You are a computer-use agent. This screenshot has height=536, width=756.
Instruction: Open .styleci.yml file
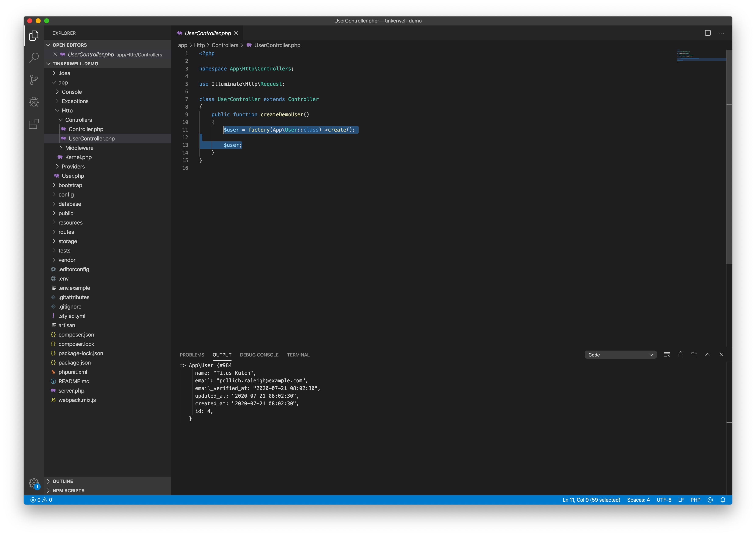coord(107,316)
